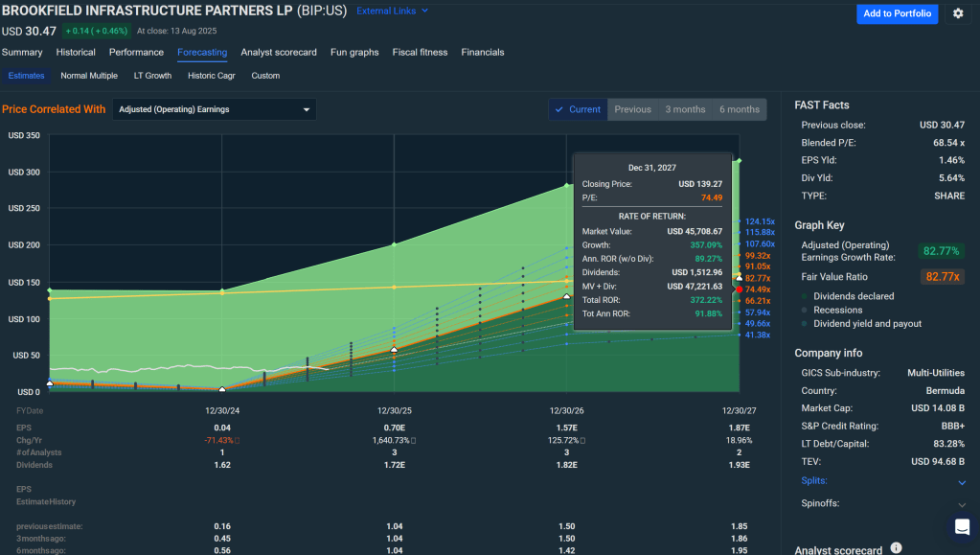
Task: Open the chat support widget icon
Action: coord(961,526)
